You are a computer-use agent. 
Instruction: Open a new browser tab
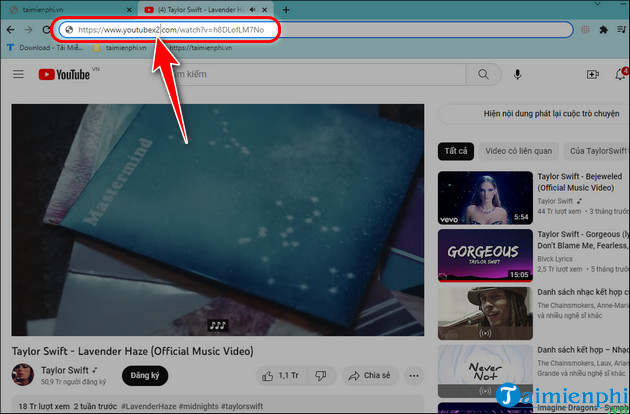tap(260, 9)
